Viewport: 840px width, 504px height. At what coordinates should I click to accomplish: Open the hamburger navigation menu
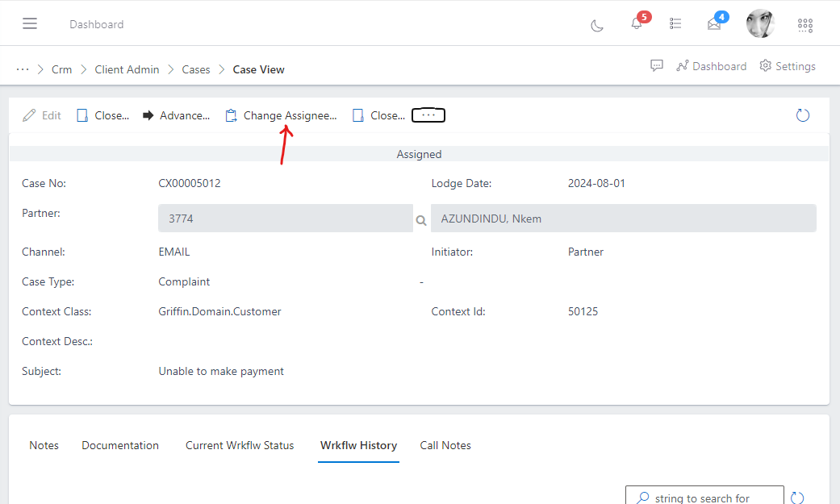click(30, 24)
